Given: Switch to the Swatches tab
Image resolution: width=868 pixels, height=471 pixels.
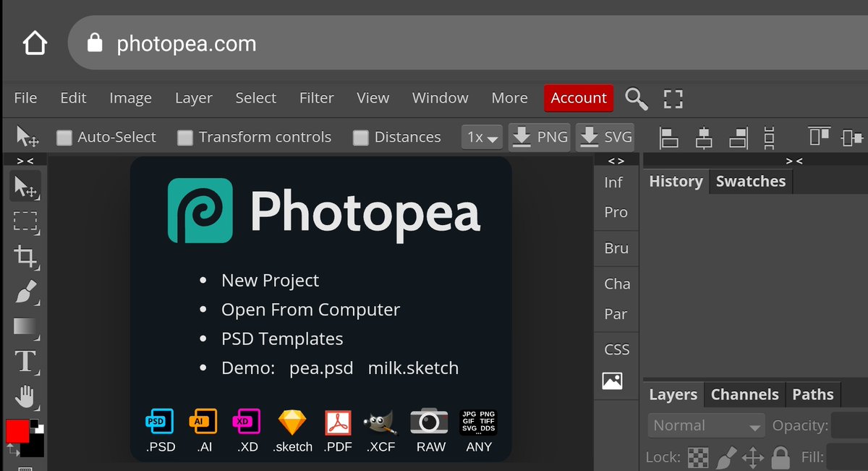Looking at the screenshot, I should 751,182.
